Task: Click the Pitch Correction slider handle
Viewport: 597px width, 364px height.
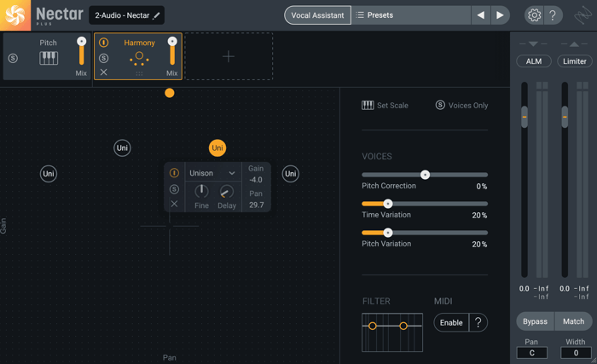Action: point(425,175)
